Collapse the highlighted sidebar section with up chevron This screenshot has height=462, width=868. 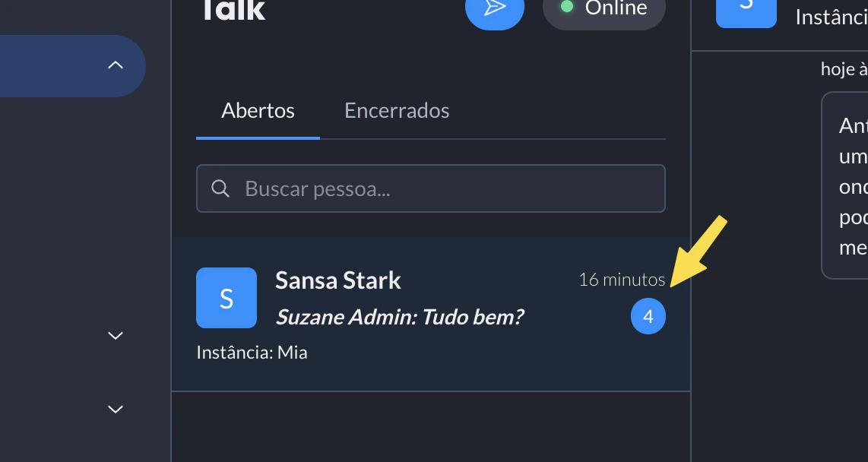tap(115, 65)
